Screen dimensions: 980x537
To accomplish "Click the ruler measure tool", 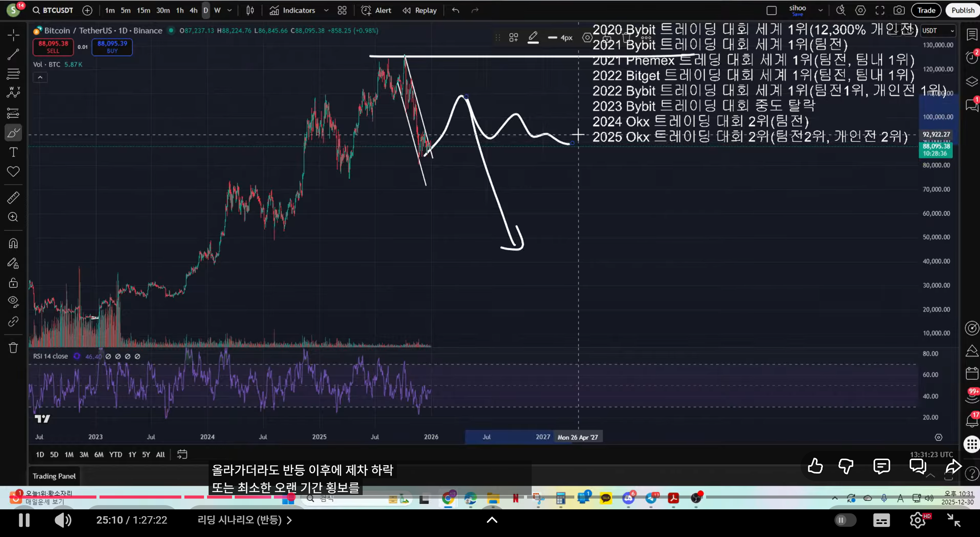I will tap(13, 197).
